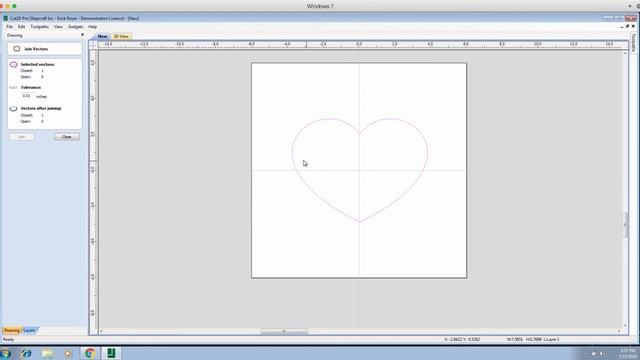
Task: Click the Tolerance ruler icon
Action: coord(13,87)
